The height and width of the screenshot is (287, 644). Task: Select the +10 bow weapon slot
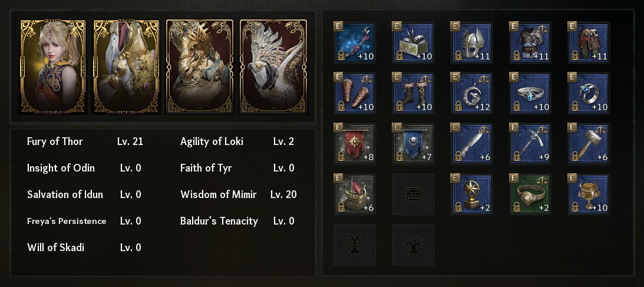coord(355,42)
